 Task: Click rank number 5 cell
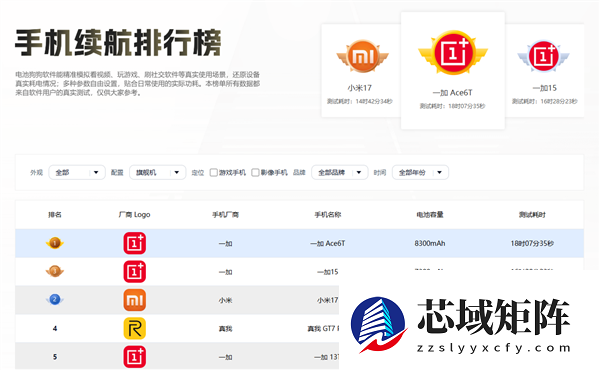[x=55, y=357]
